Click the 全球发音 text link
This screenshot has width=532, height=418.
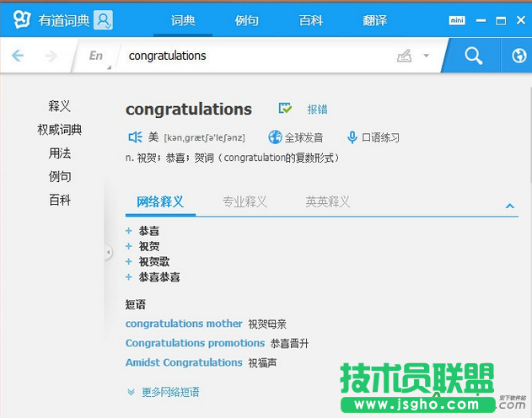(x=304, y=137)
